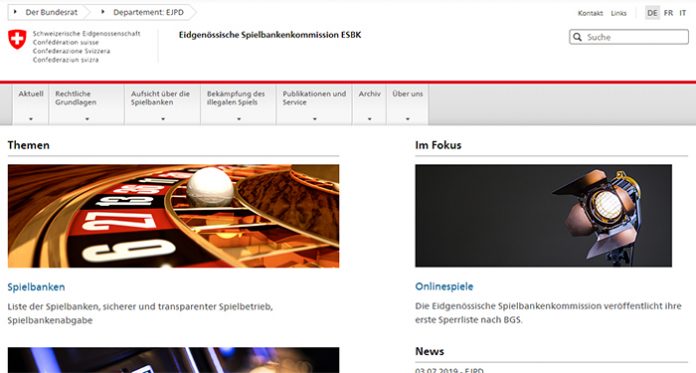Image resolution: width=696 pixels, height=373 pixels.
Task: Click the roulette wheel thumbnail
Action: (x=174, y=216)
